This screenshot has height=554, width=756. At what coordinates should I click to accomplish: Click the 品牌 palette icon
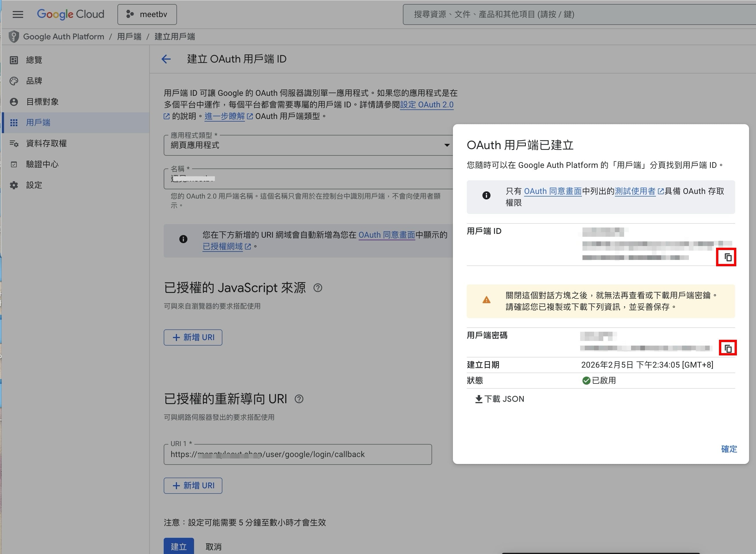point(14,81)
